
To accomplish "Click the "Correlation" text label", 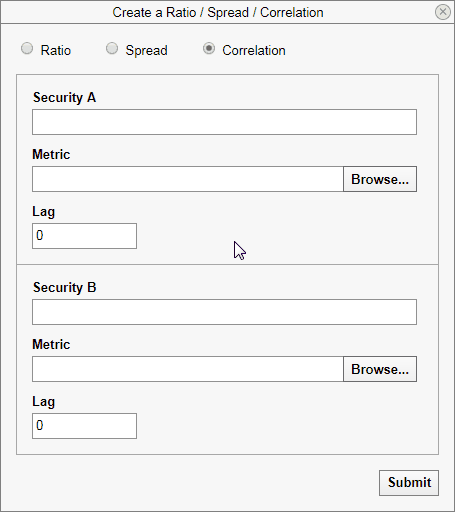I will [x=254, y=50].
